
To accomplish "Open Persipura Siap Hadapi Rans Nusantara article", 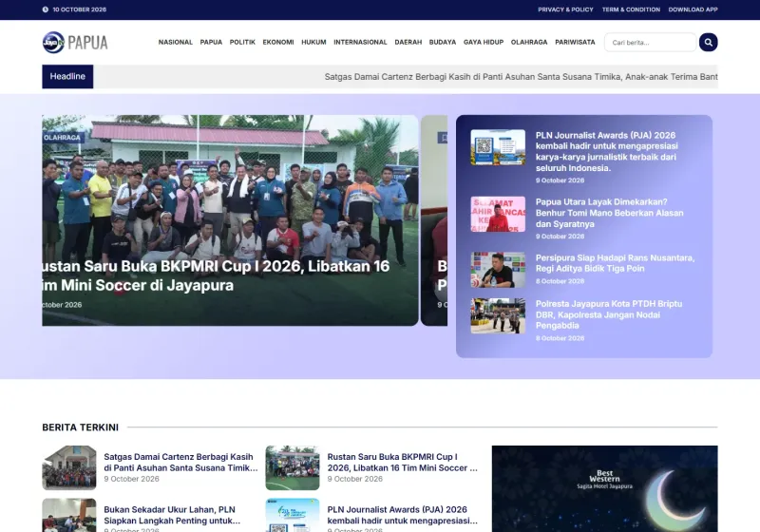I will tap(615, 263).
